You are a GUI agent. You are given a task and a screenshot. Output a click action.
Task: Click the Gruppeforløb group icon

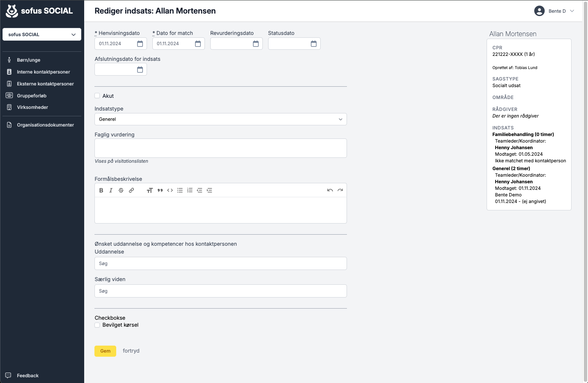[9, 95]
